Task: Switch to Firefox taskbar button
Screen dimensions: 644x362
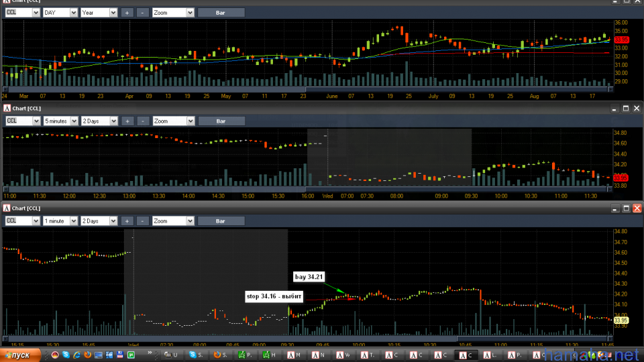Action: [x=221, y=355]
